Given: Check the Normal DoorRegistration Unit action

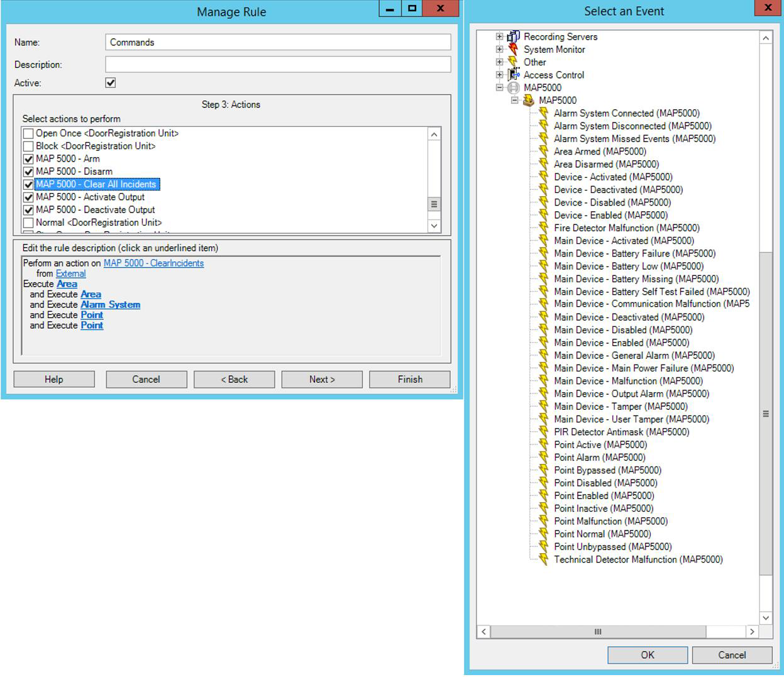Looking at the screenshot, I should coord(28,223).
